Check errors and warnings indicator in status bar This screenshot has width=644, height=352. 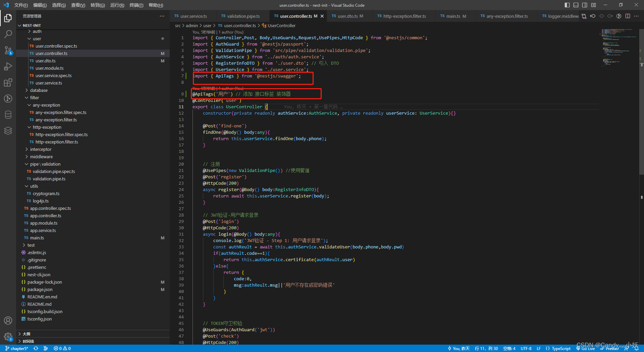62,348
